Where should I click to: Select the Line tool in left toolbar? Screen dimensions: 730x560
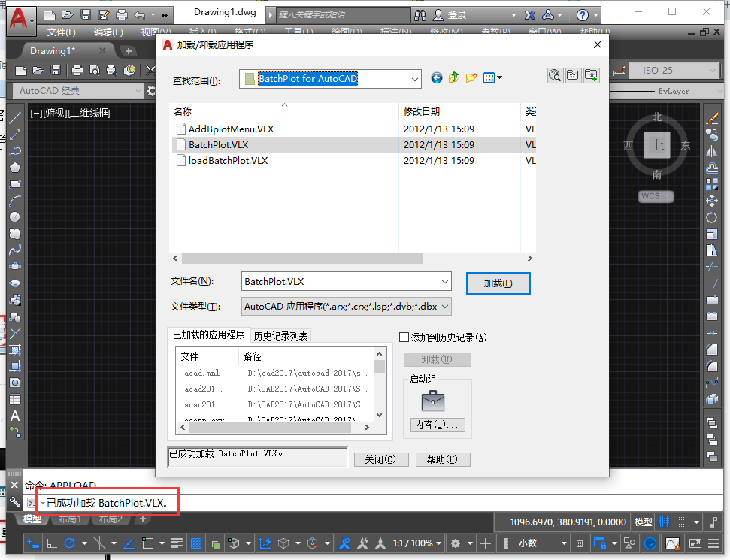15,118
